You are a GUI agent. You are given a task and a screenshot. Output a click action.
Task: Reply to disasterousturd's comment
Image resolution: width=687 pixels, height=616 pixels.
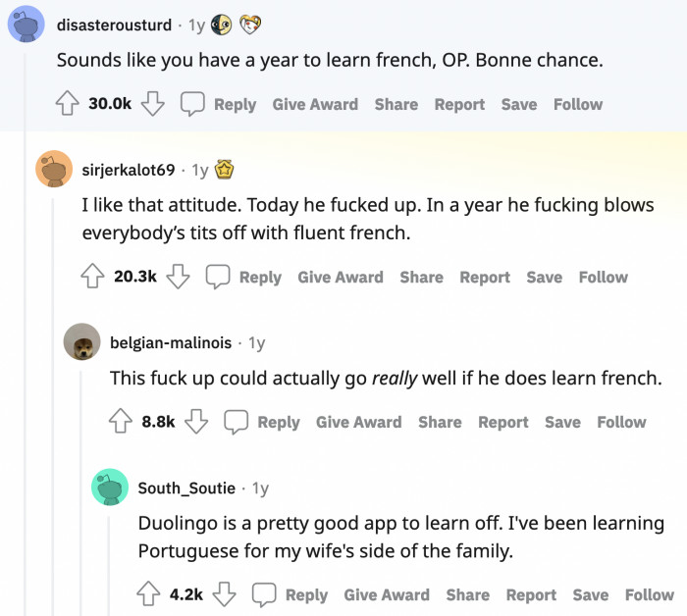click(221, 104)
